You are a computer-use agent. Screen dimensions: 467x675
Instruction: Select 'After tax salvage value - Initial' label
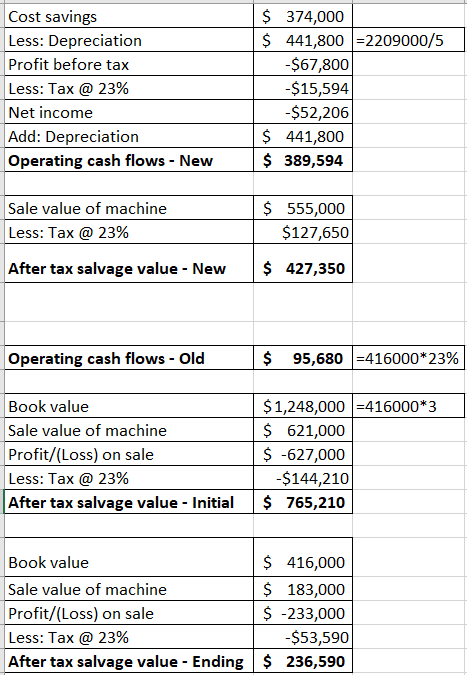click(129, 502)
